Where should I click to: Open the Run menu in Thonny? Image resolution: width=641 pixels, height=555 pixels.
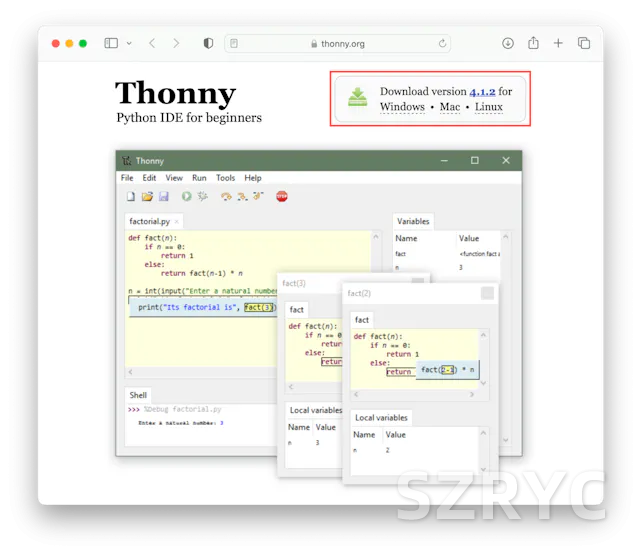pos(199,178)
